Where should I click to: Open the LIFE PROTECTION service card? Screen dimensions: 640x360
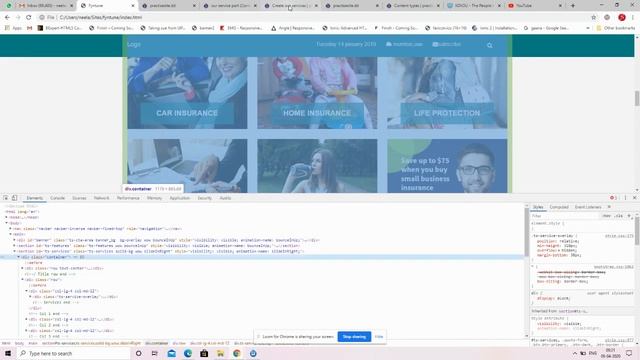pos(447,93)
